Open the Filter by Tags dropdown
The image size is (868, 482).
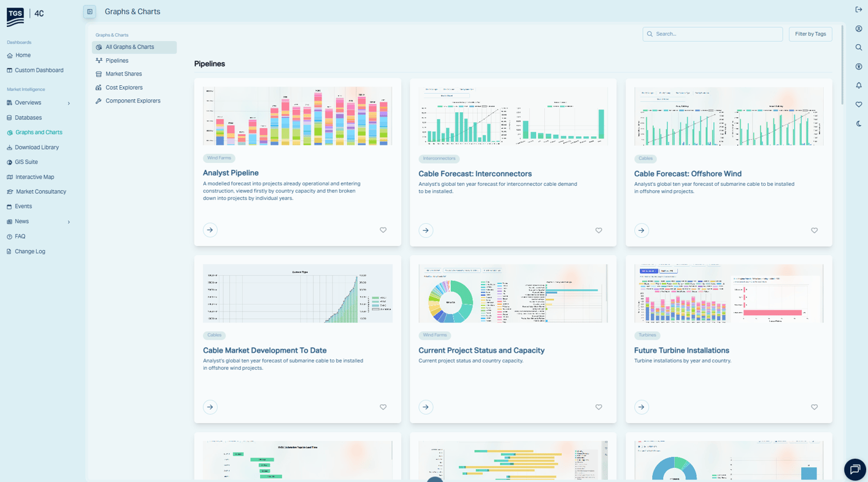click(x=810, y=34)
